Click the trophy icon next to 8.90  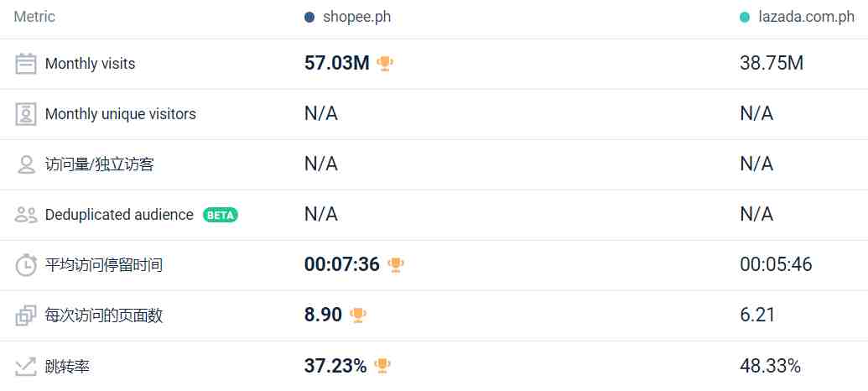pyautogui.click(x=357, y=315)
